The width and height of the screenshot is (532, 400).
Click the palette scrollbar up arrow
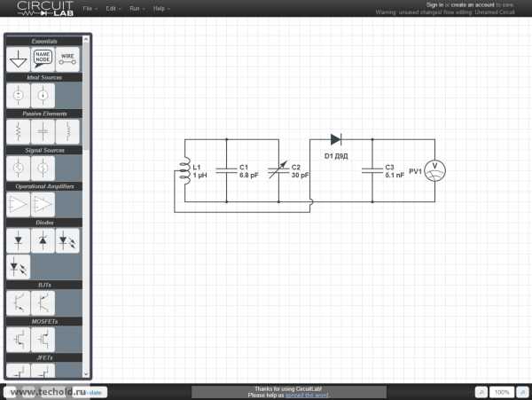(86, 39)
